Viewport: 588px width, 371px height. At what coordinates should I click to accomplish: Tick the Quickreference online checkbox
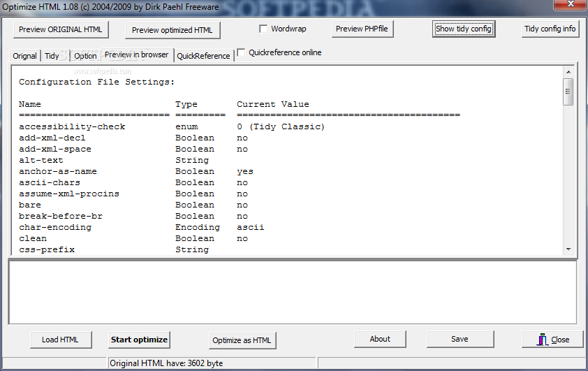(241, 52)
